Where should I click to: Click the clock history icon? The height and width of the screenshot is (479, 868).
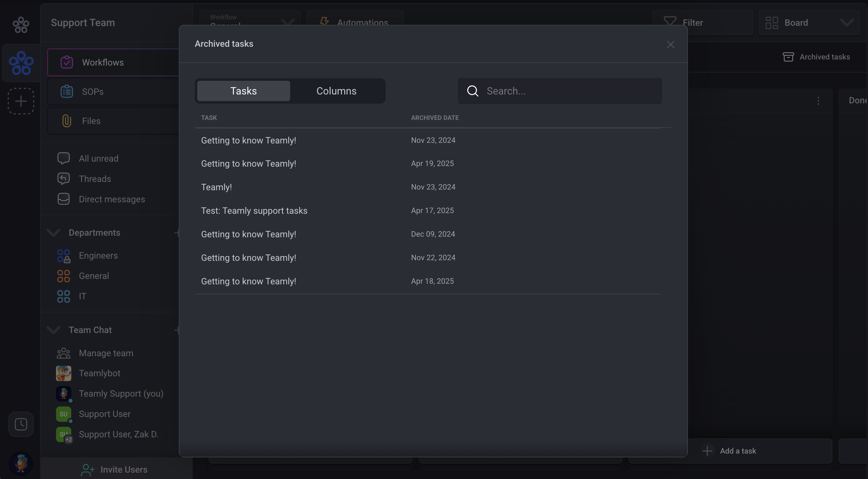pyautogui.click(x=21, y=424)
